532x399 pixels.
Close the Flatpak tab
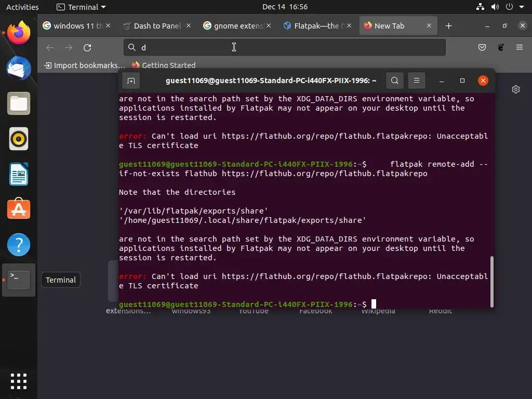[349, 26]
